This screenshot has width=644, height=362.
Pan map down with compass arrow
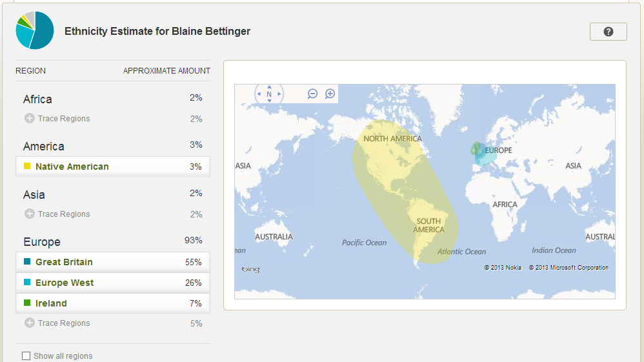pos(269,101)
